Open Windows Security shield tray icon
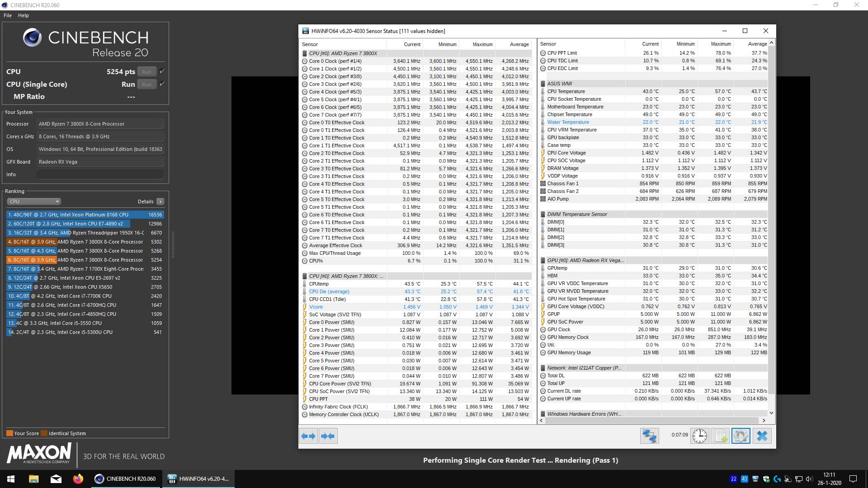The height and width of the screenshot is (488, 868). click(766, 479)
